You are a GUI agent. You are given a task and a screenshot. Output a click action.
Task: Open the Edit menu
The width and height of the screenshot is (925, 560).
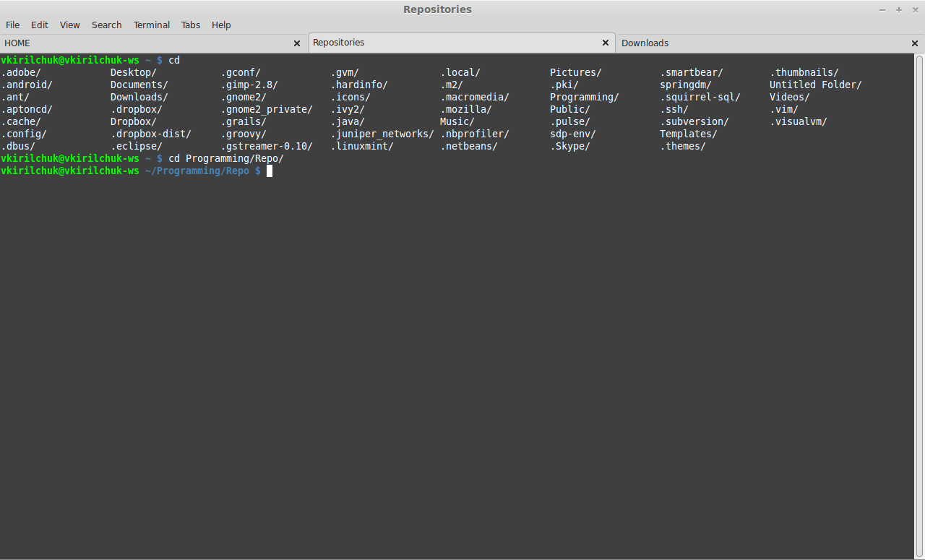(39, 25)
